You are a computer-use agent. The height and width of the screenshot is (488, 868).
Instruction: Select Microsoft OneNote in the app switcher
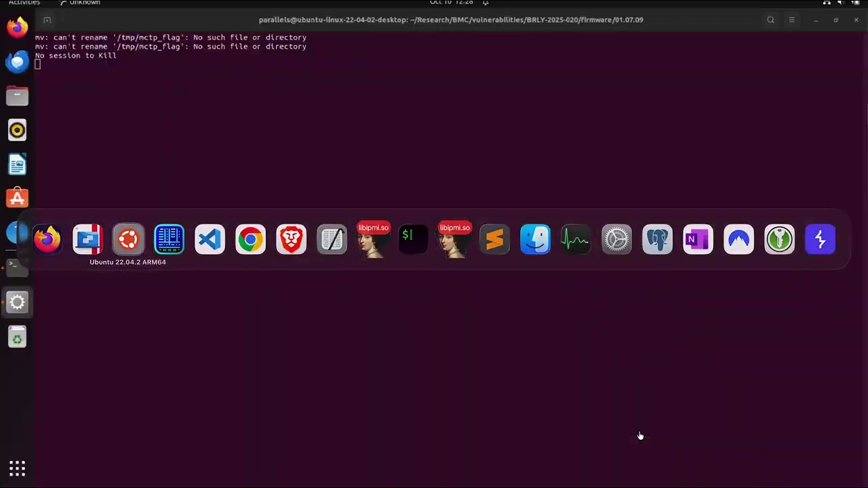point(698,239)
